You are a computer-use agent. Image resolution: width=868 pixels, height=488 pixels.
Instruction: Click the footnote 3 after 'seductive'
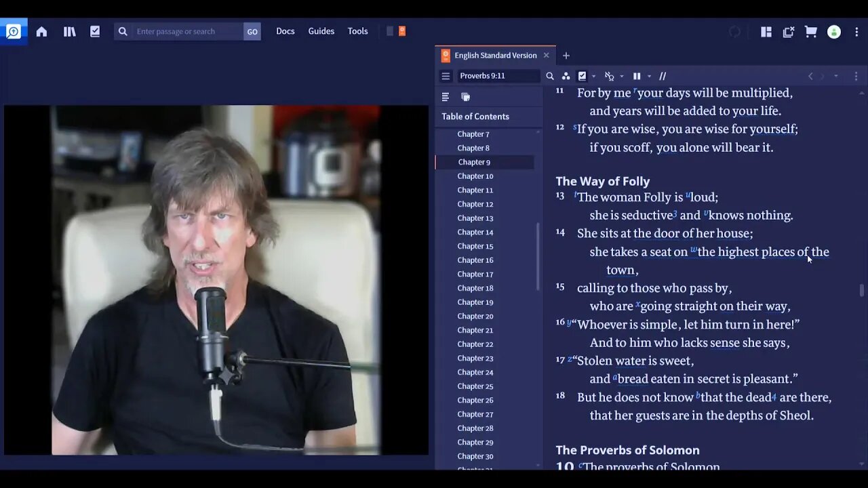click(x=675, y=214)
